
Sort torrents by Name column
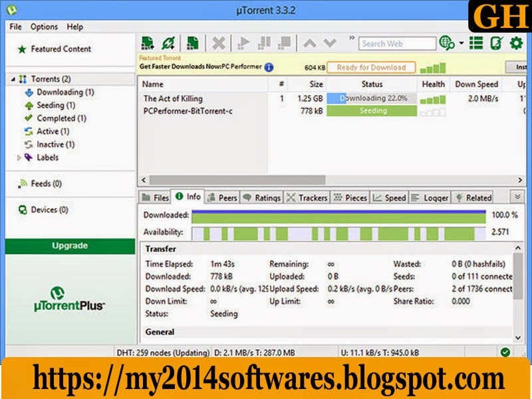[152, 84]
